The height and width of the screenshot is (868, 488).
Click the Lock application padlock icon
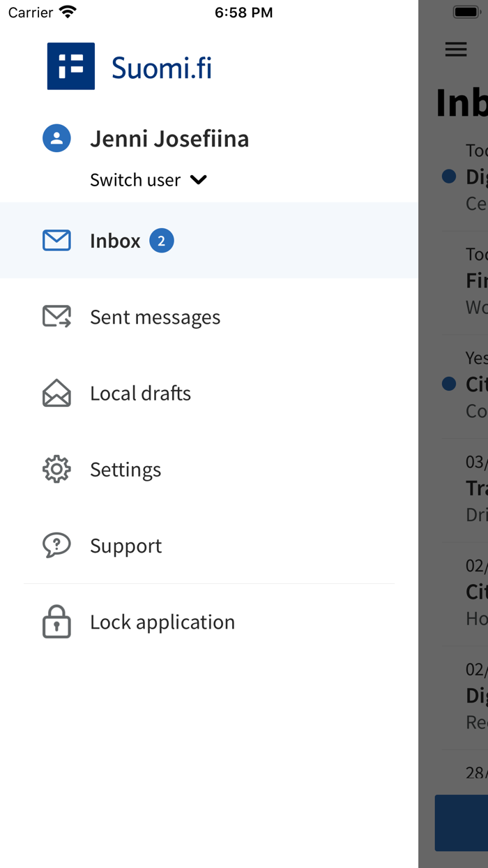pyautogui.click(x=56, y=621)
